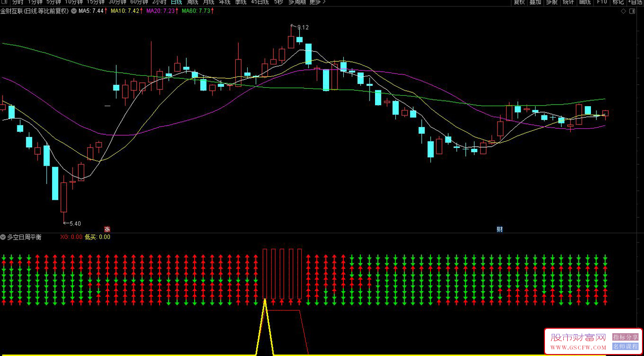Switch to 年线 yearly chart

tap(224, 2)
